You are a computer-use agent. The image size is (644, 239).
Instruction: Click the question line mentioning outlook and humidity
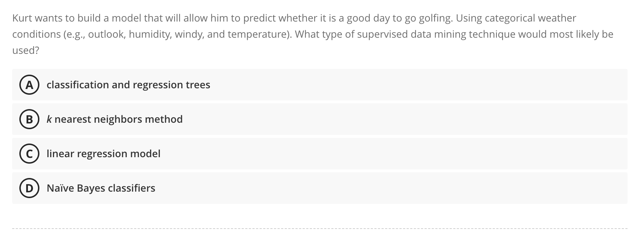[x=313, y=34]
